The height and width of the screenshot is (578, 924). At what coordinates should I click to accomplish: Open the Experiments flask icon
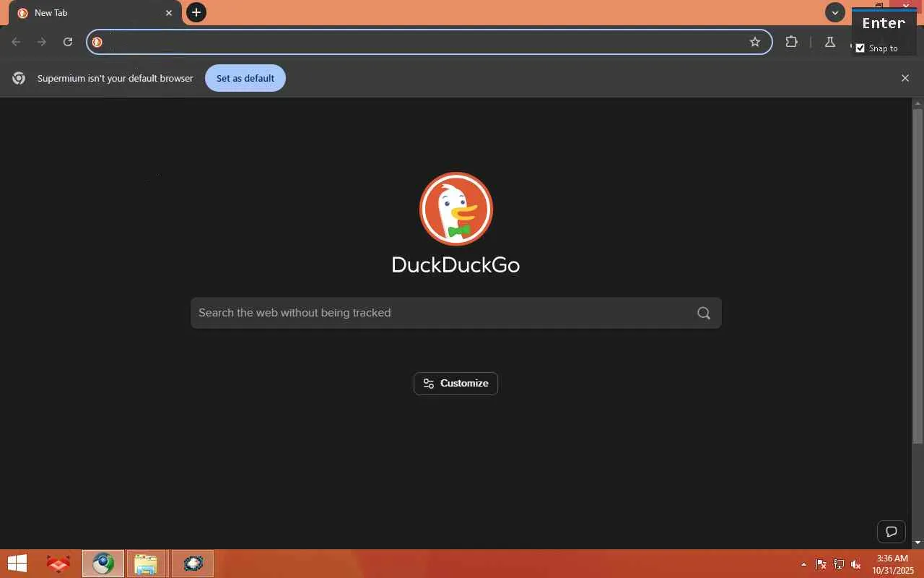830,42
